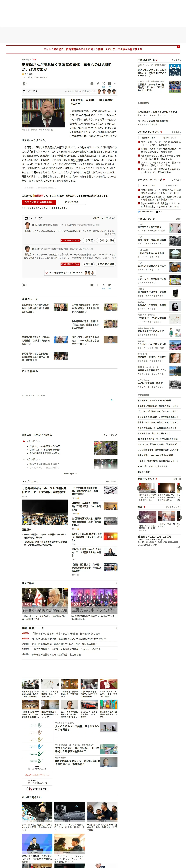Click the red arrow beside アクセスランキング
The height and width of the screenshot is (868, 186).
tap(161, 132)
